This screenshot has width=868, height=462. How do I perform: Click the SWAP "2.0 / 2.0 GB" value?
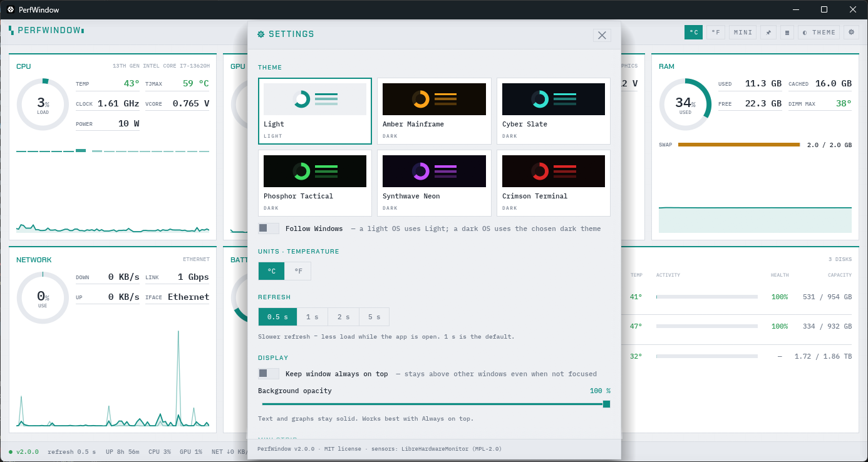829,145
